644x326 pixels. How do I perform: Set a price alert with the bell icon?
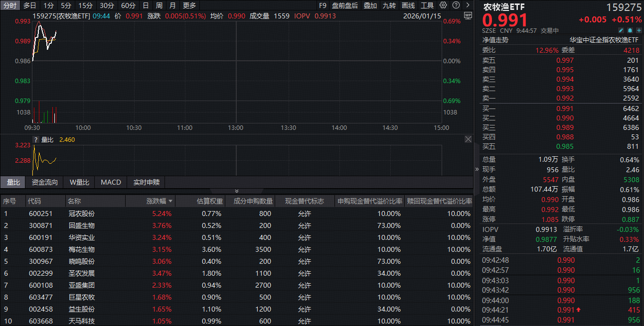pos(630,30)
